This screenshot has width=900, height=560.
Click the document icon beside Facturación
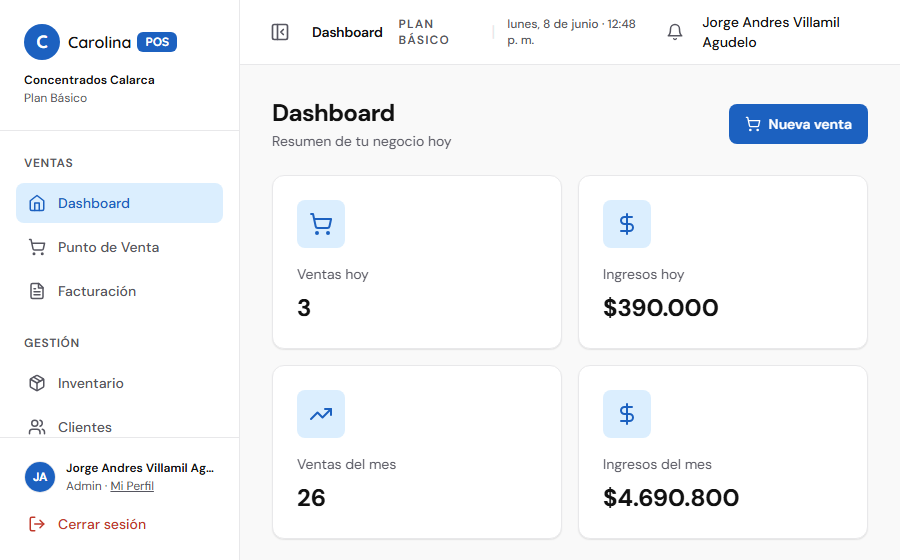click(37, 291)
